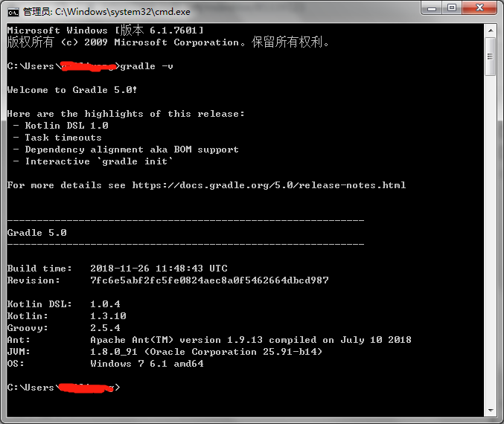Image resolution: width=504 pixels, height=424 pixels.
Task: Click 'Task timeouts' highlight line
Action: [63, 138]
